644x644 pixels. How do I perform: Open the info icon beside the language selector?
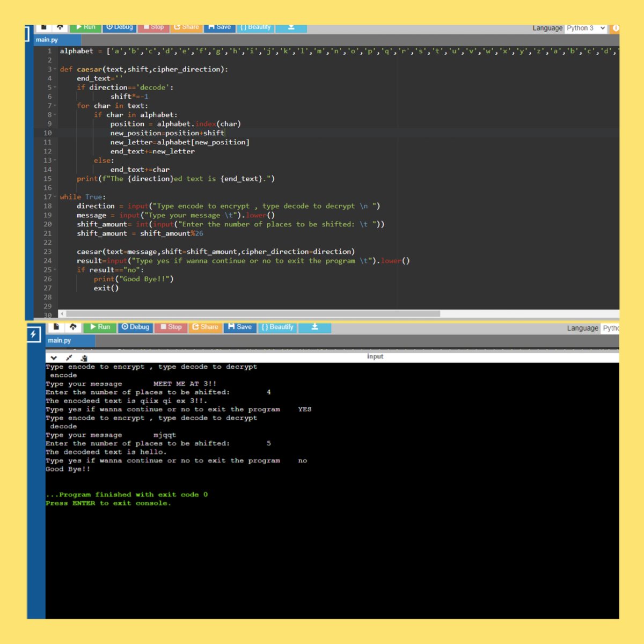[616, 28]
